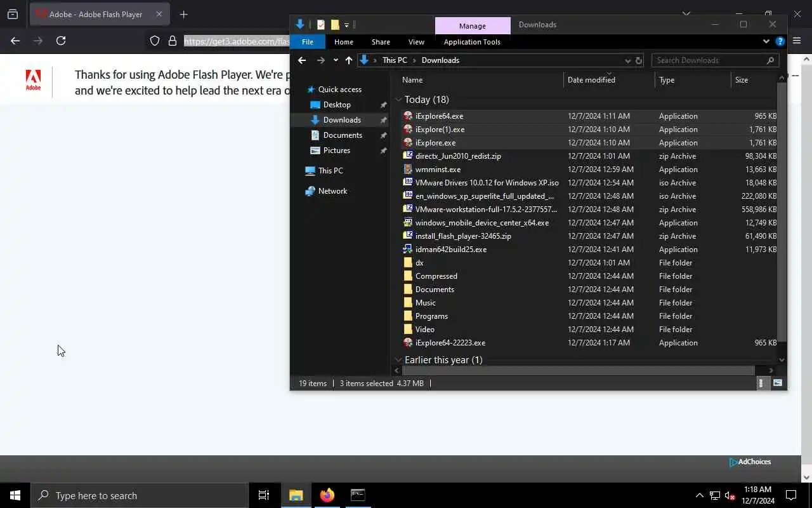Open the Windows Start menu
This screenshot has width=812, height=508.
click(15, 495)
